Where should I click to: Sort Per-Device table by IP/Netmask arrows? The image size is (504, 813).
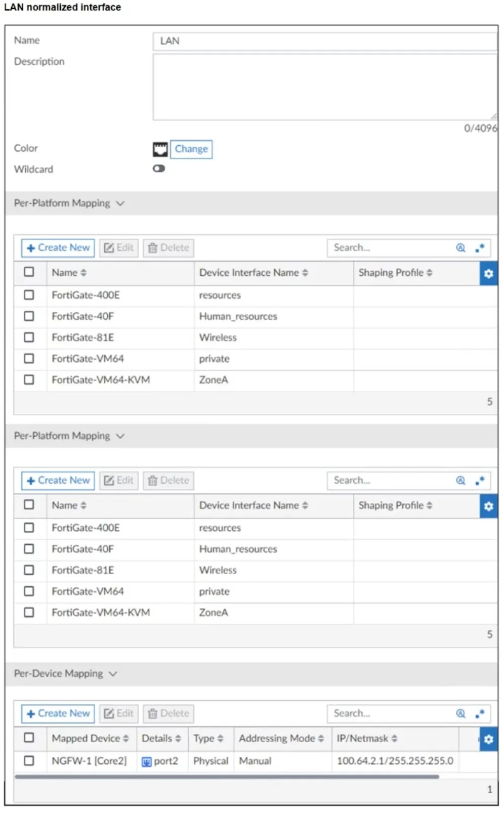394,739
